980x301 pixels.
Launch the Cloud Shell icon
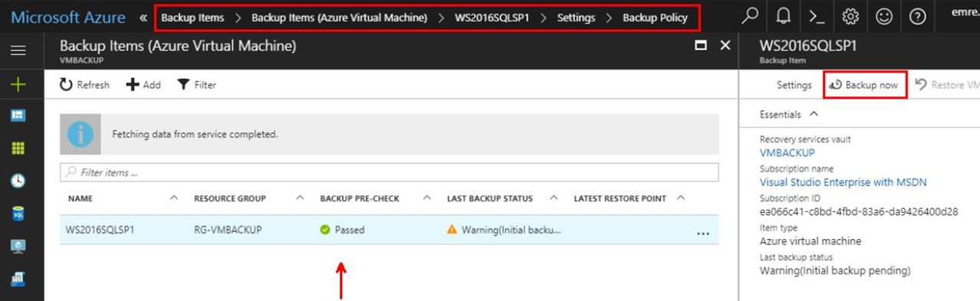click(x=817, y=17)
